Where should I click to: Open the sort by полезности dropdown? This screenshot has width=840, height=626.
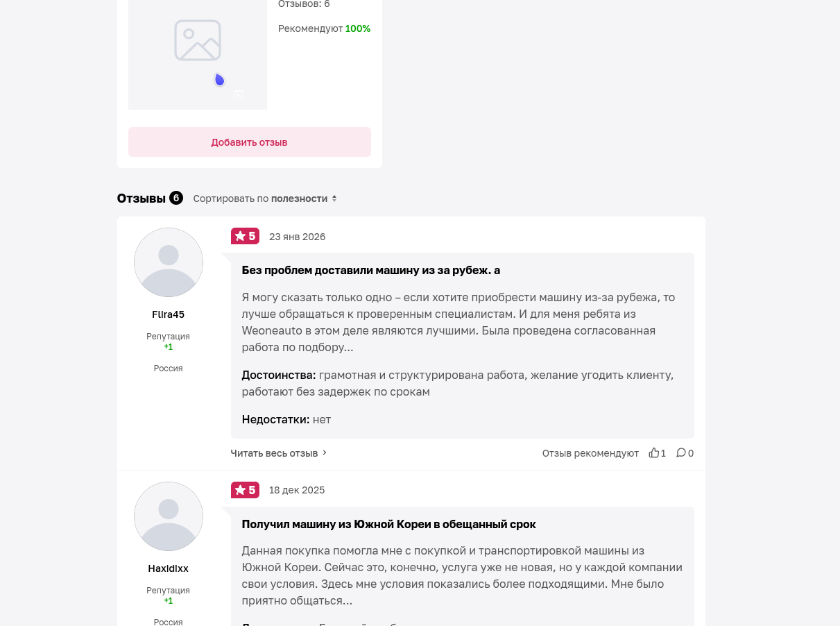click(265, 198)
